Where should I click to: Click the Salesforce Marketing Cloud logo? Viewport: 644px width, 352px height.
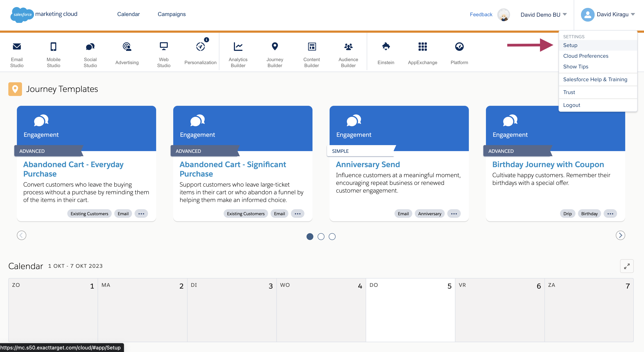(x=44, y=15)
